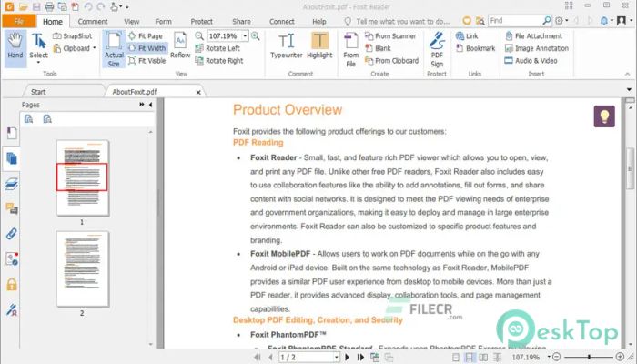
Task: Customize the quick access toolbar arrow
Action: tap(127, 7)
